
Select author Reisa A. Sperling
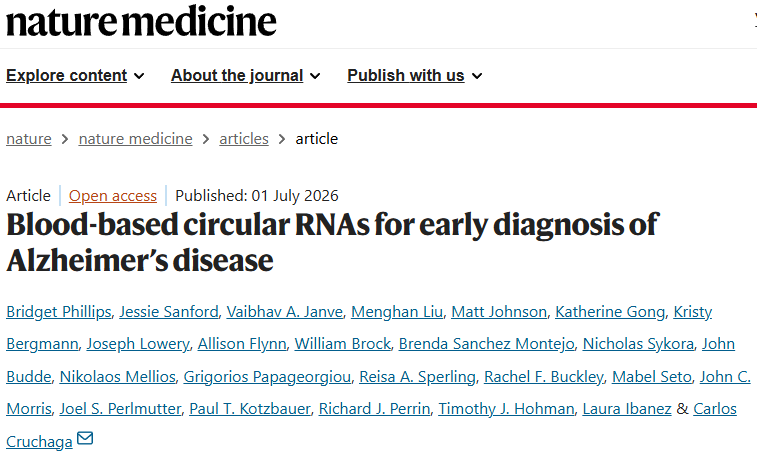[x=417, y=377]
